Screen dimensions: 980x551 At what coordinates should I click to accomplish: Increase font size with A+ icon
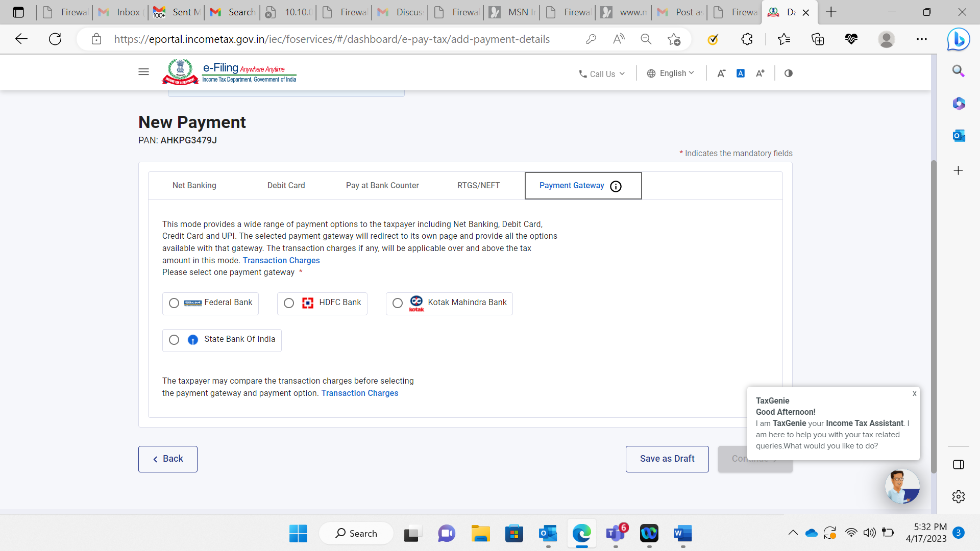(x=760, y=73)
